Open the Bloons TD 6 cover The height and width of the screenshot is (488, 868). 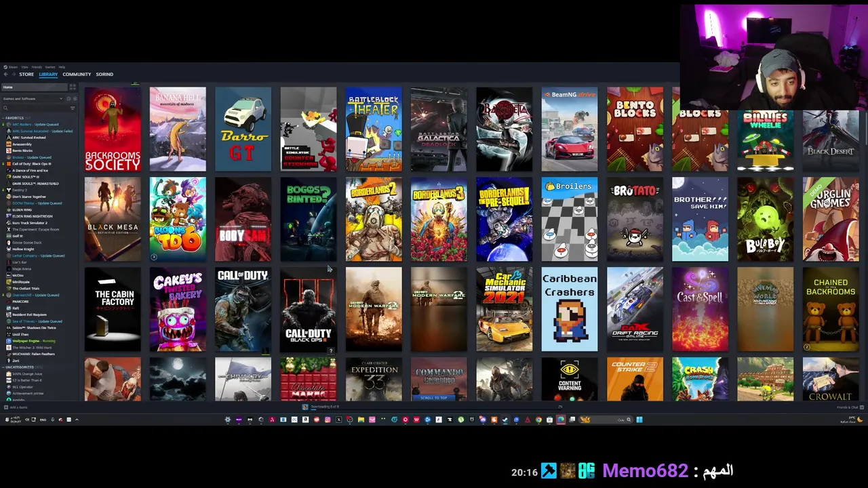178,219
